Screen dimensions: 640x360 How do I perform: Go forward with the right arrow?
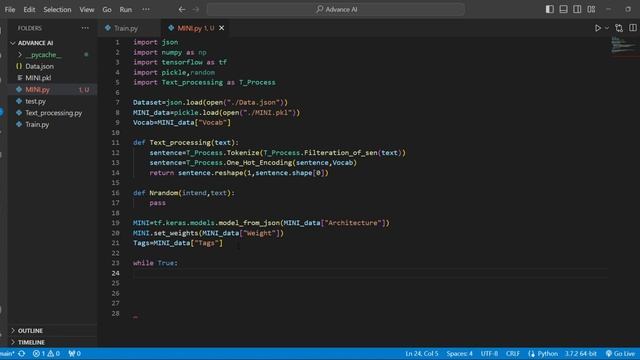(x=196, y=9)
